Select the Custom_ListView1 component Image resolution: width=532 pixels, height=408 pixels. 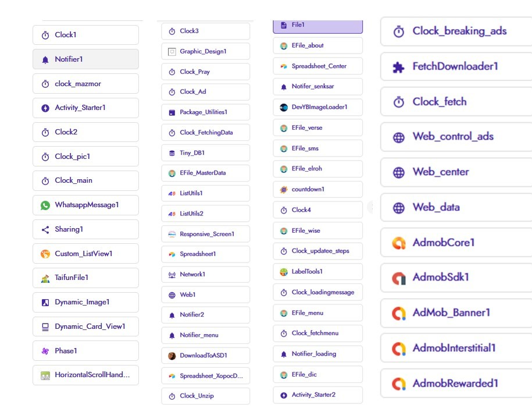[x=86, y=253]
